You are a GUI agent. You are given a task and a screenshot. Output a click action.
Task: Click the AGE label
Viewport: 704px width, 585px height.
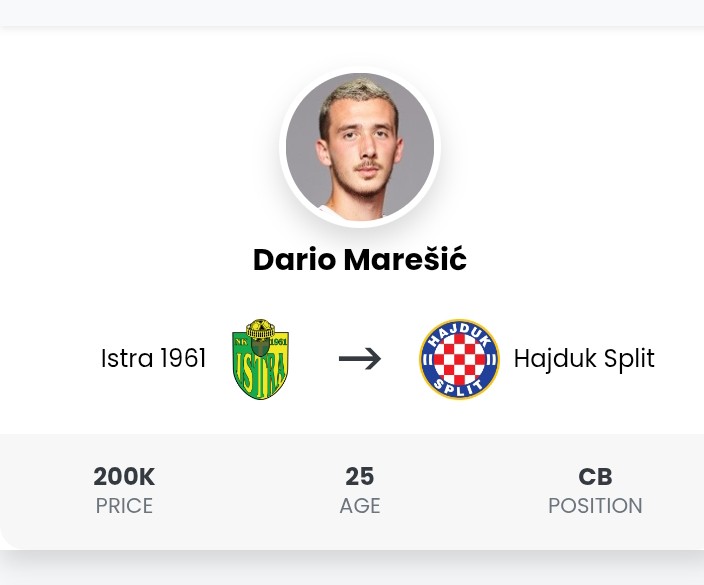click(360, 506)
